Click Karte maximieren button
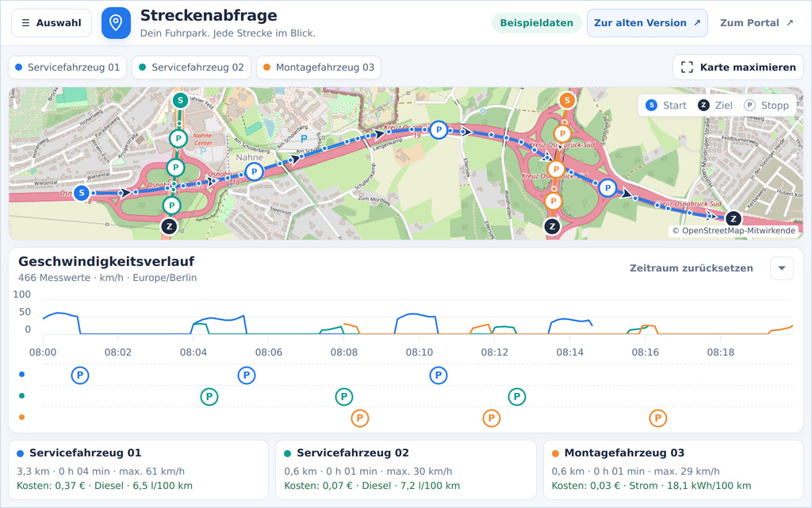Screen dimensions: 812x508 point(738,67)
